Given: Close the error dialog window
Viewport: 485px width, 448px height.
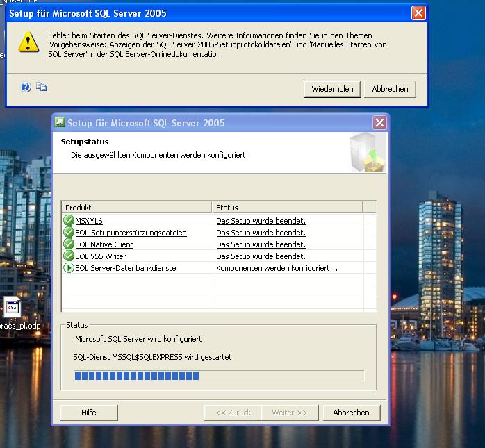Looking at the screenshot, I should pos(418,13).
